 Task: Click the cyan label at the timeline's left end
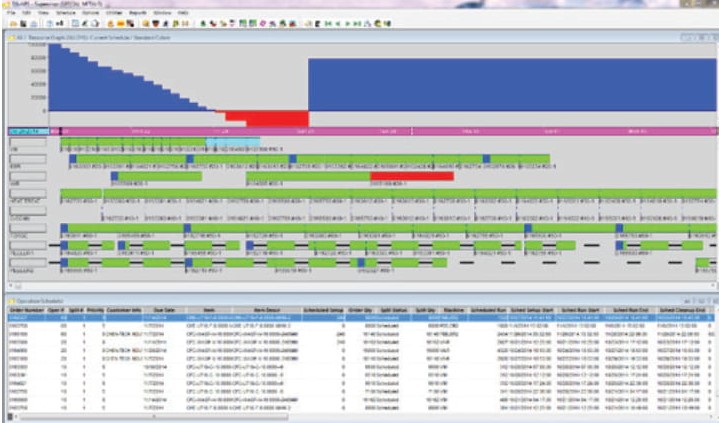click(28, 132)
